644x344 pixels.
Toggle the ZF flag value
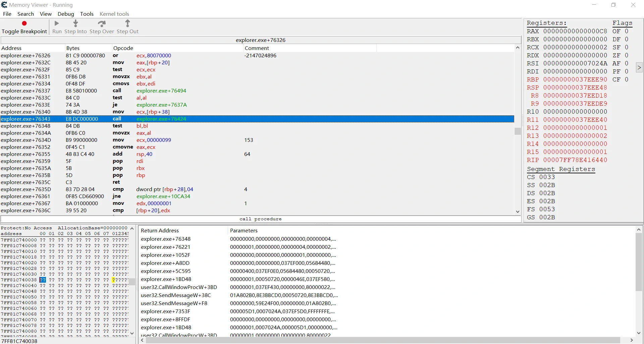coord(626,55)
